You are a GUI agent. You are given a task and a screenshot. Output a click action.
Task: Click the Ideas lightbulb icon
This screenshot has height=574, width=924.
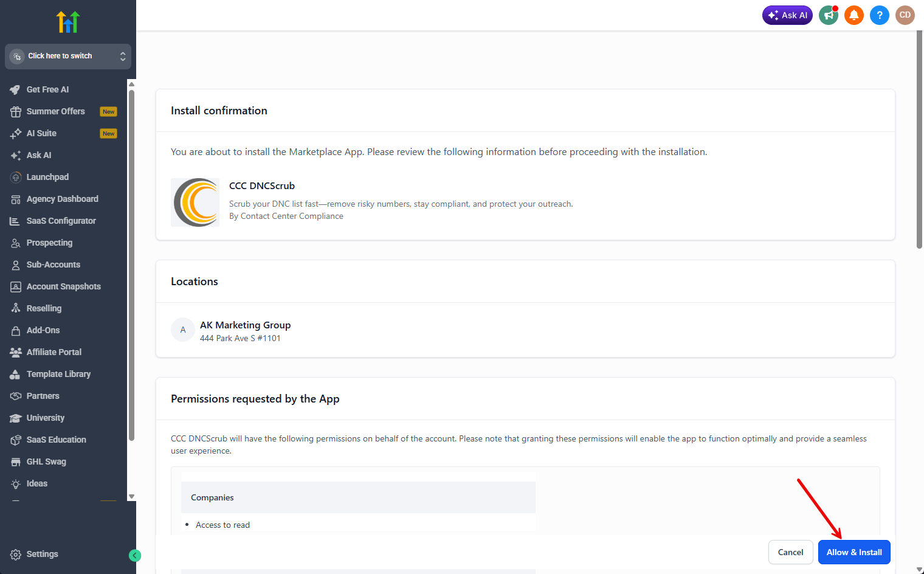pos(16,483)
